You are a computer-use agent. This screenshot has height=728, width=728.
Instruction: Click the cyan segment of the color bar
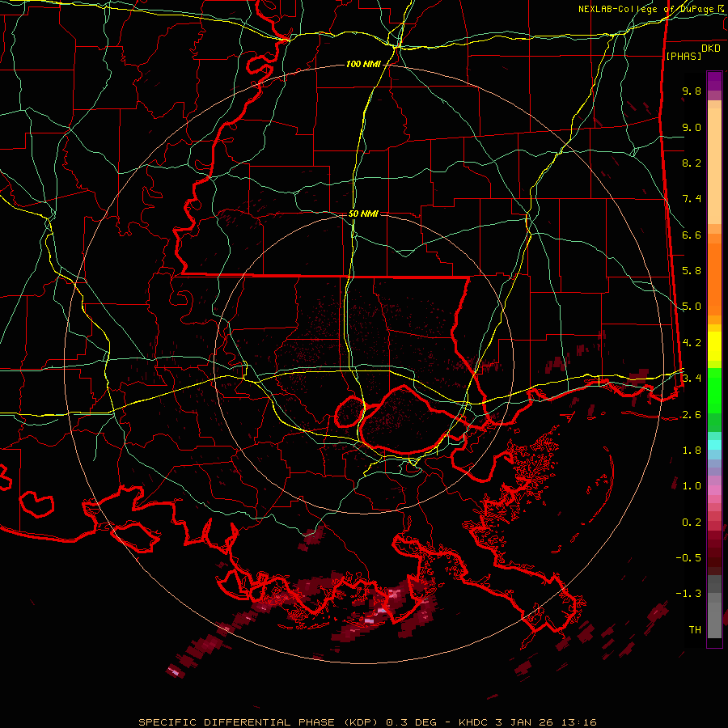point(714,445)
